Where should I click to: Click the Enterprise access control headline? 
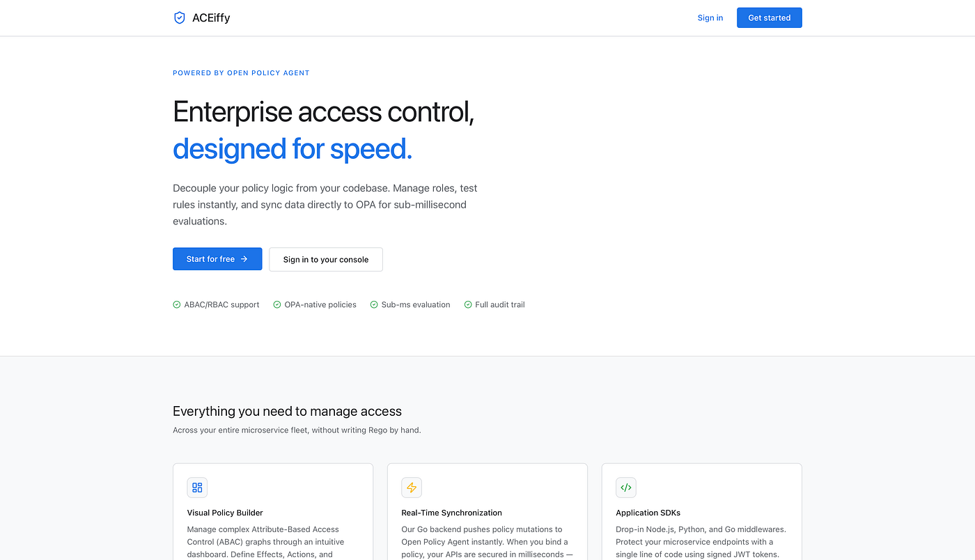pos(324,112)
